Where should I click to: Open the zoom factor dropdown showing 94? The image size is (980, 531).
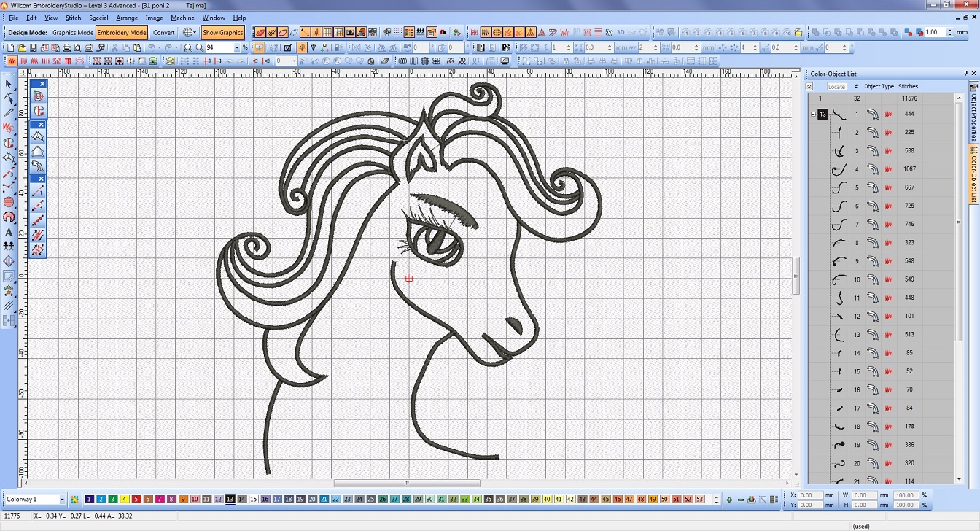236,47
